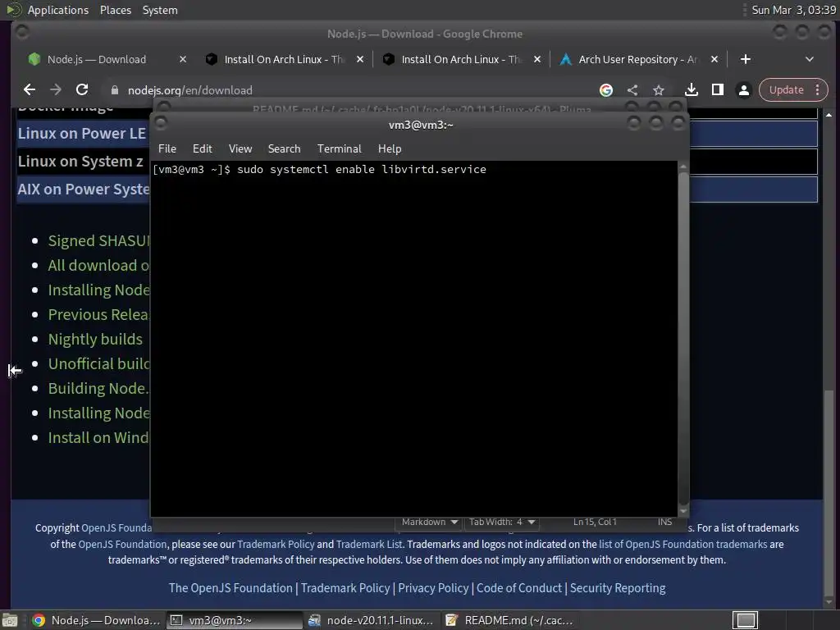Open terminal File menu

[167, 149]
